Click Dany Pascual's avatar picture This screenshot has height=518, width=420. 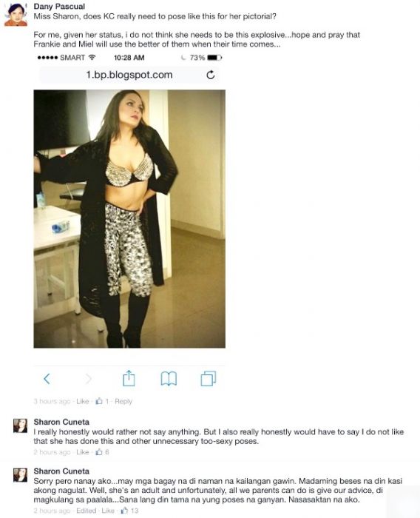point(16,15)
